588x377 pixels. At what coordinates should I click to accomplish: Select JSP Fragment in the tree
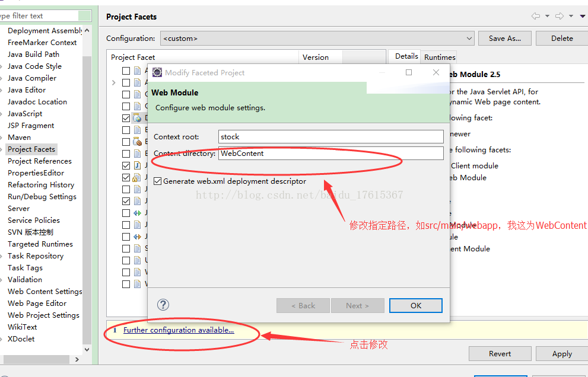tap(31, 126)
